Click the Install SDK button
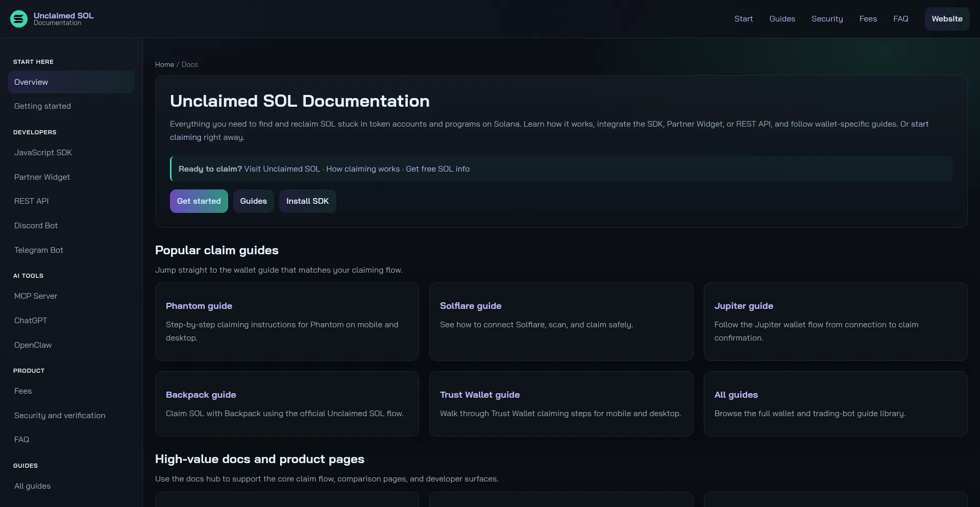Screen dimensions: 980x507 (x=307, y=201)
